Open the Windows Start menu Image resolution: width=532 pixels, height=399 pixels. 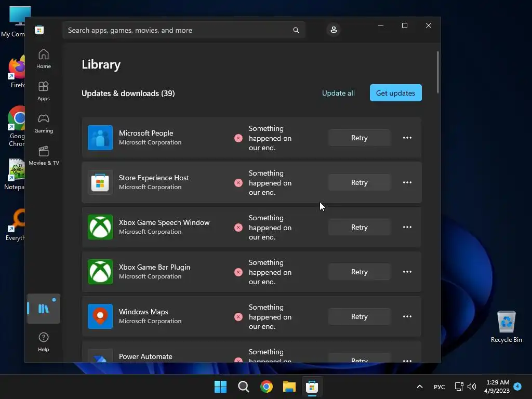pos(220,387)
